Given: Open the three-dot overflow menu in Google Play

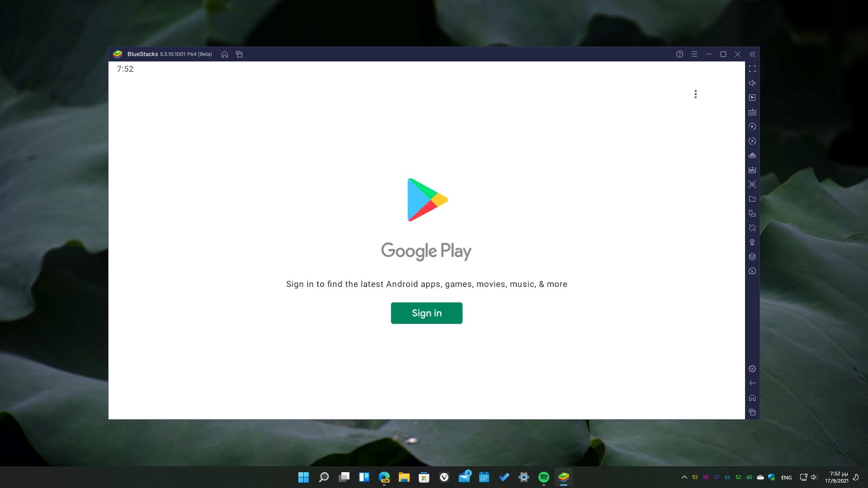Looking at the screenshot, I should click(695, 94).
